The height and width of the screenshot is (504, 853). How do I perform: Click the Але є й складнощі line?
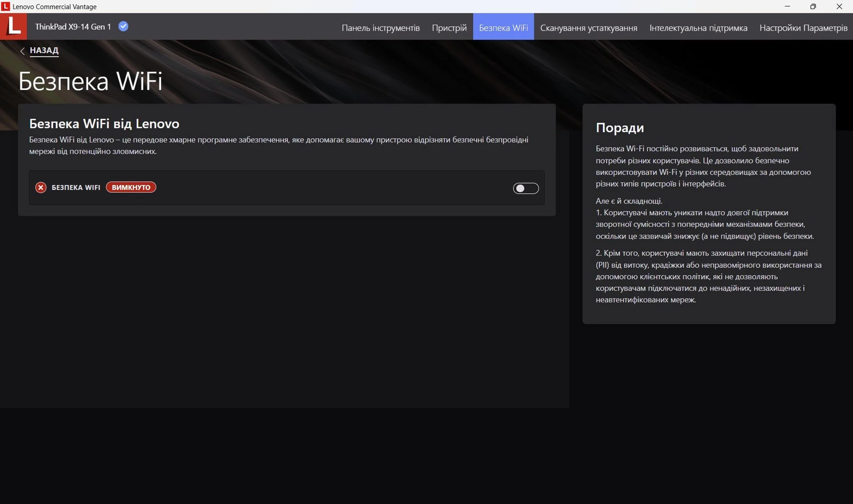pyautogui.click(x=629, y=201)
